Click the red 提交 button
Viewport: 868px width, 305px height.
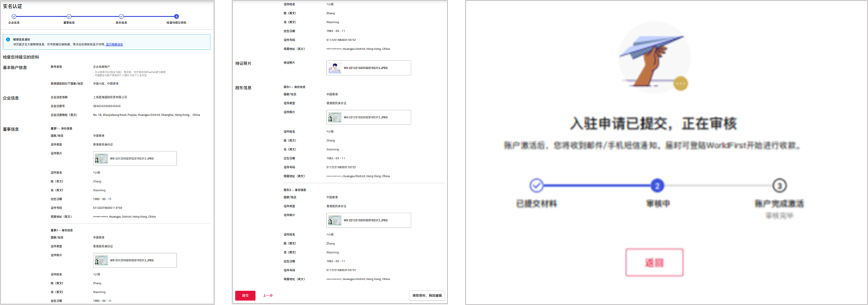(245, 295)
